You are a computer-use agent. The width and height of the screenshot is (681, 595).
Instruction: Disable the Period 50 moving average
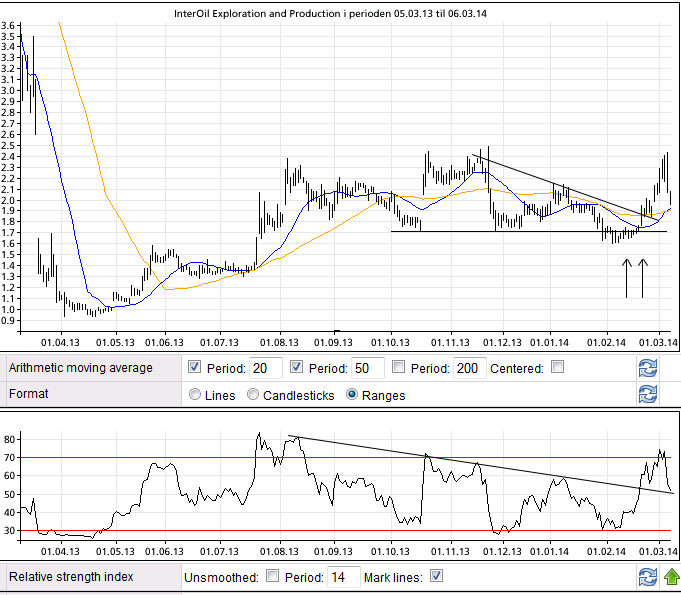click(x=298, y=368)
